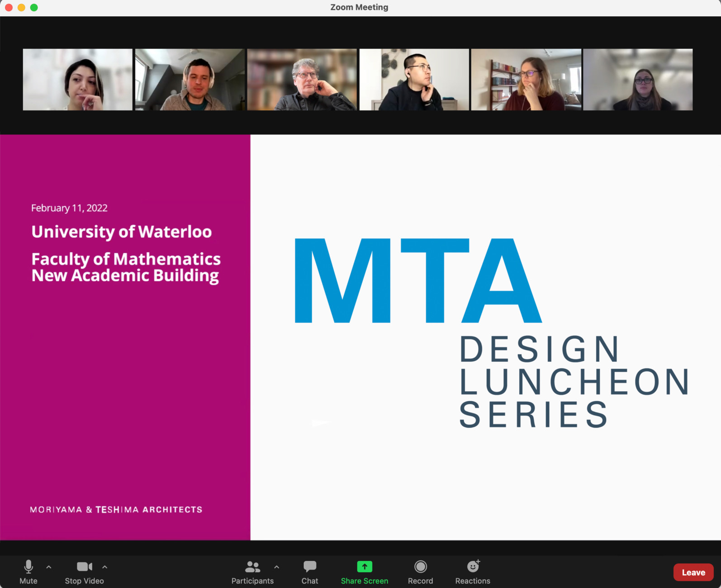721x588 pixels.
Task: Open the Chat panel
Action: point(310,571)
